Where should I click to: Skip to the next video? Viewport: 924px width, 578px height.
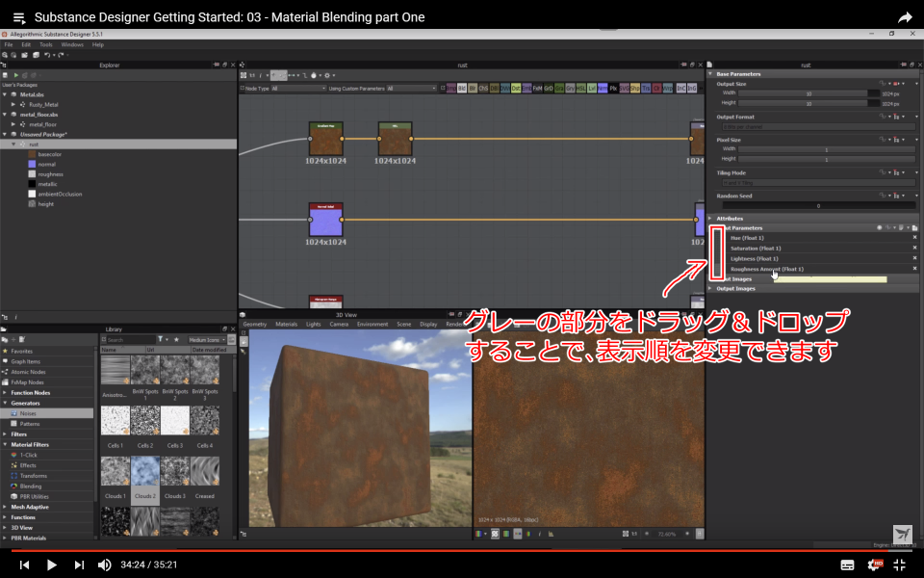(x=78, y=565)
